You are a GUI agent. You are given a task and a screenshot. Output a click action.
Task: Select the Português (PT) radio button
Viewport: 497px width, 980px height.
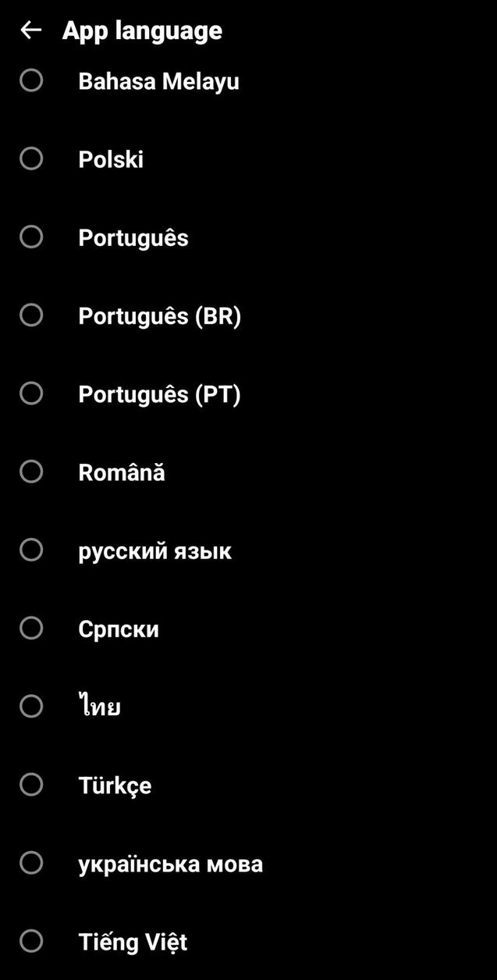coord(30,393)
